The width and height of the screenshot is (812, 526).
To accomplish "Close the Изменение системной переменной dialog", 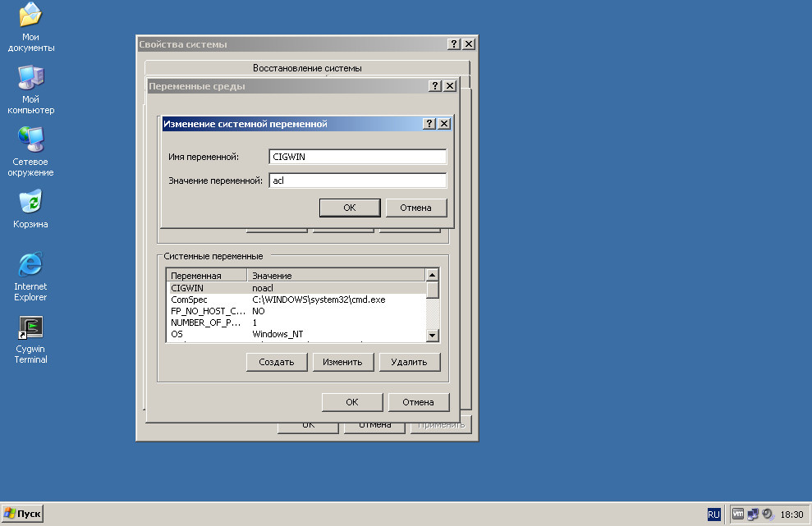I will point(444,124).
